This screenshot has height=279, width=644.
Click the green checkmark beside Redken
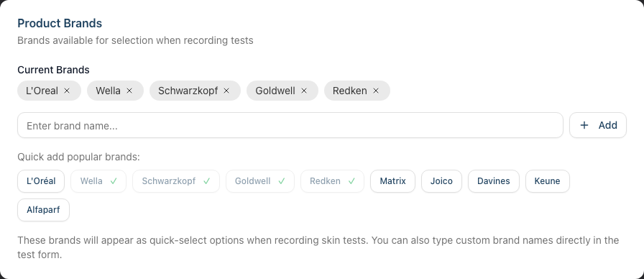(x=351, y=181)
